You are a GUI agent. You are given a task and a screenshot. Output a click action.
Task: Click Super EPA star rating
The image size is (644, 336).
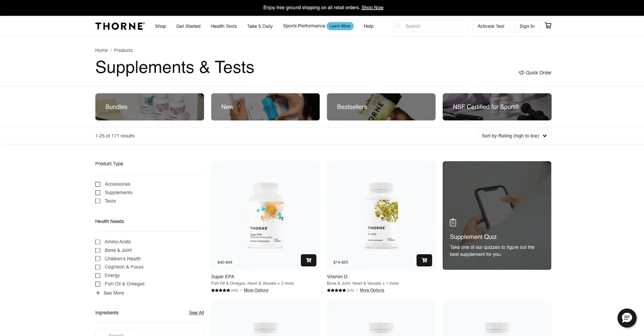coord(221,290)
